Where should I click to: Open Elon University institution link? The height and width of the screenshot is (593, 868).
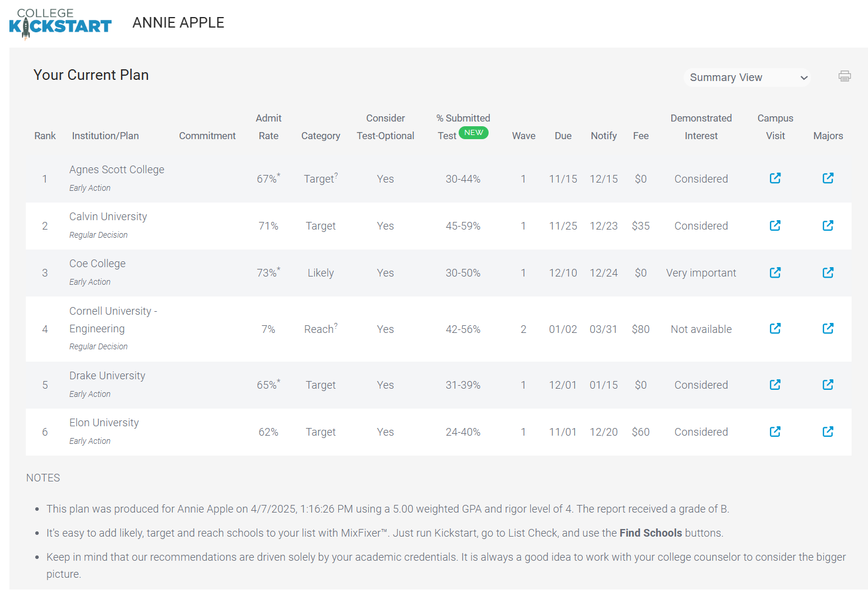pyautogui.click(x=104, y=423)
